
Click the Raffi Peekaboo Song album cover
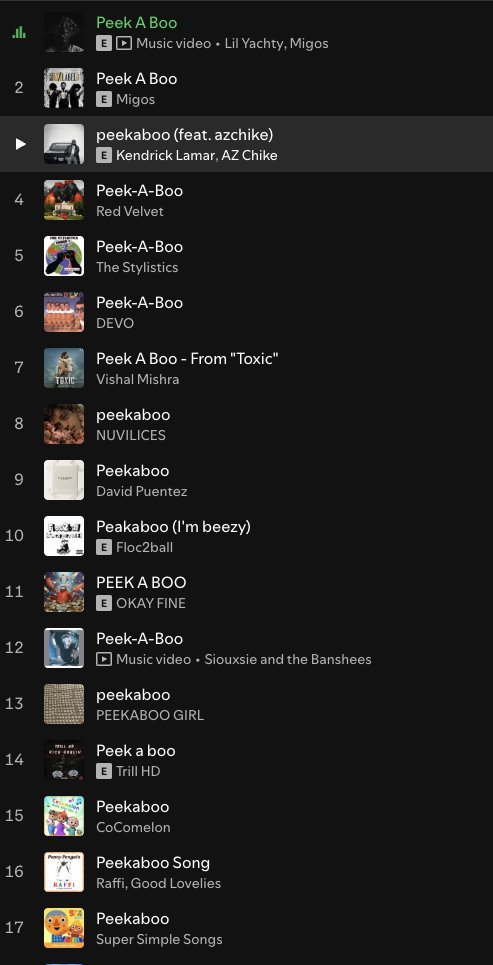pos(64,872)
